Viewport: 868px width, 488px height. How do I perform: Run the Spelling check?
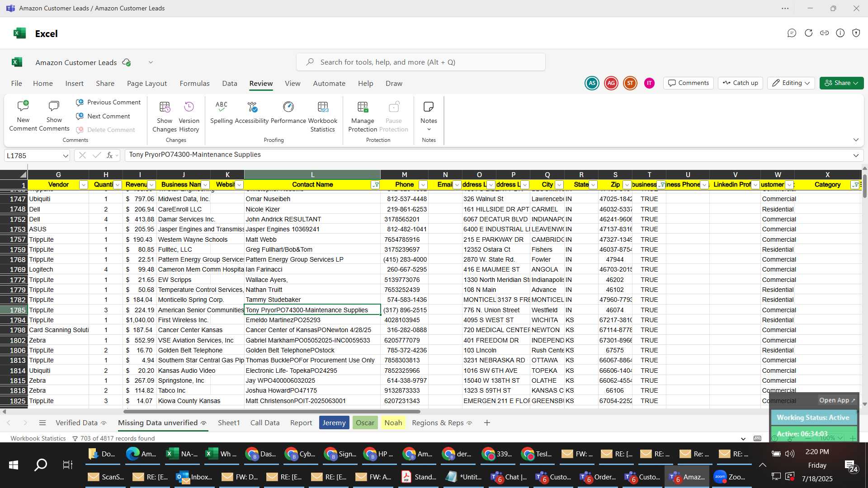tap(222, 112)
